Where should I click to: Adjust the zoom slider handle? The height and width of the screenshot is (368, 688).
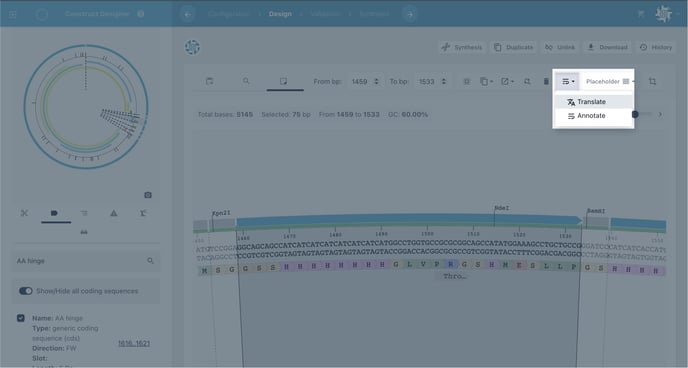click(635, 114)
